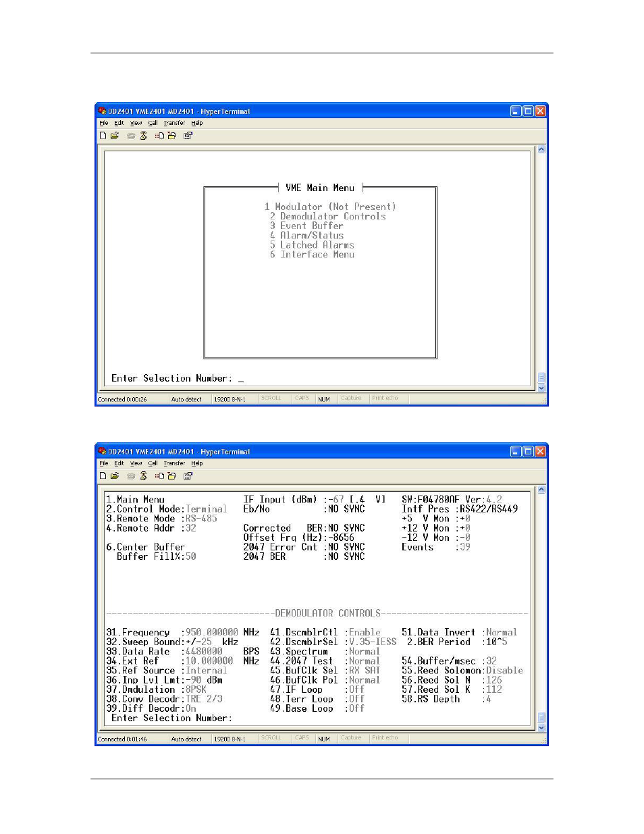Click '47.IF Loop :Off' entry

[x=317, y=689]
